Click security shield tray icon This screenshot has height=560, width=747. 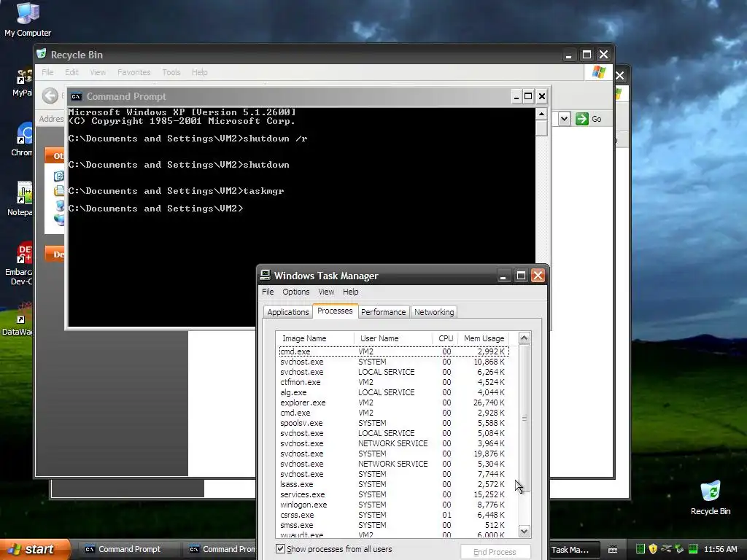pyautogui.click(x=653, y=549)
